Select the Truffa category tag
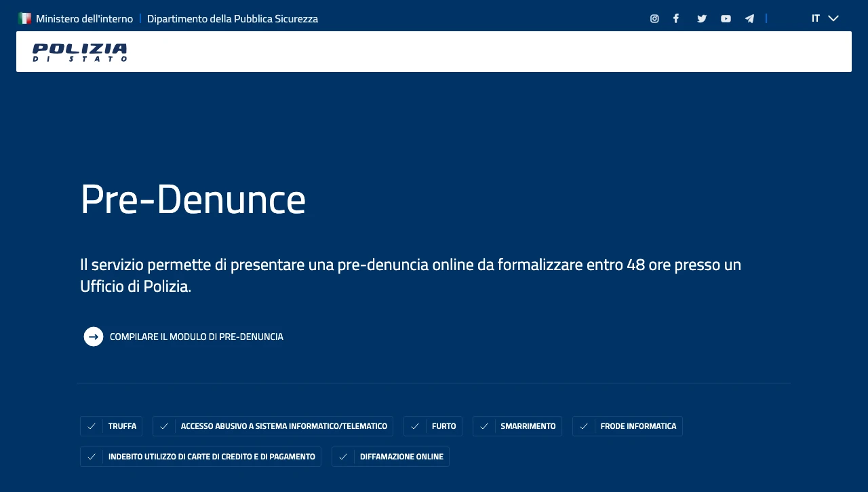 click(x=111, y=426)
